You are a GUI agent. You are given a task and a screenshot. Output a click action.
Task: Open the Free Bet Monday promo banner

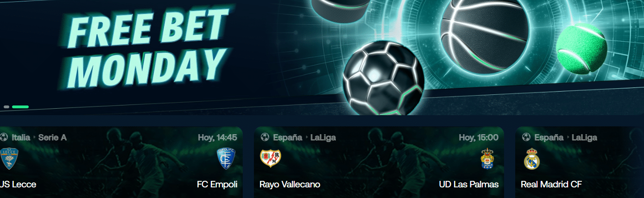pos(322,56)
